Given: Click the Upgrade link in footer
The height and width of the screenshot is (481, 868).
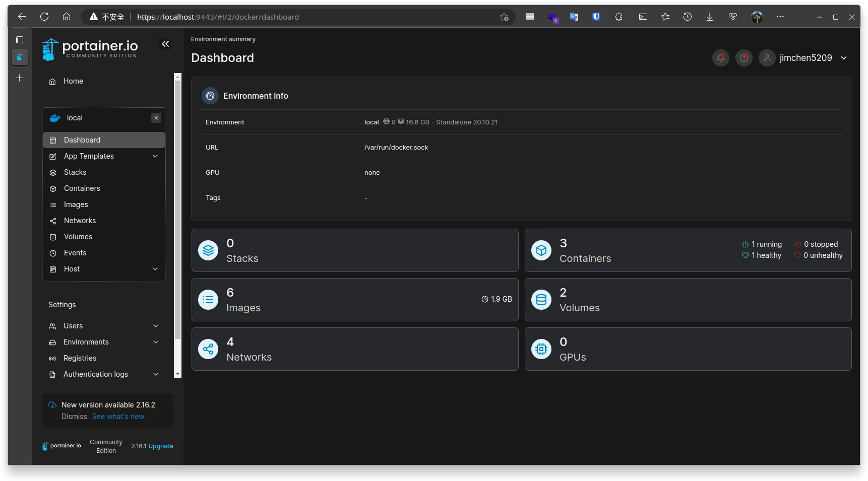Looking at the screenshot, I should 161,446.
